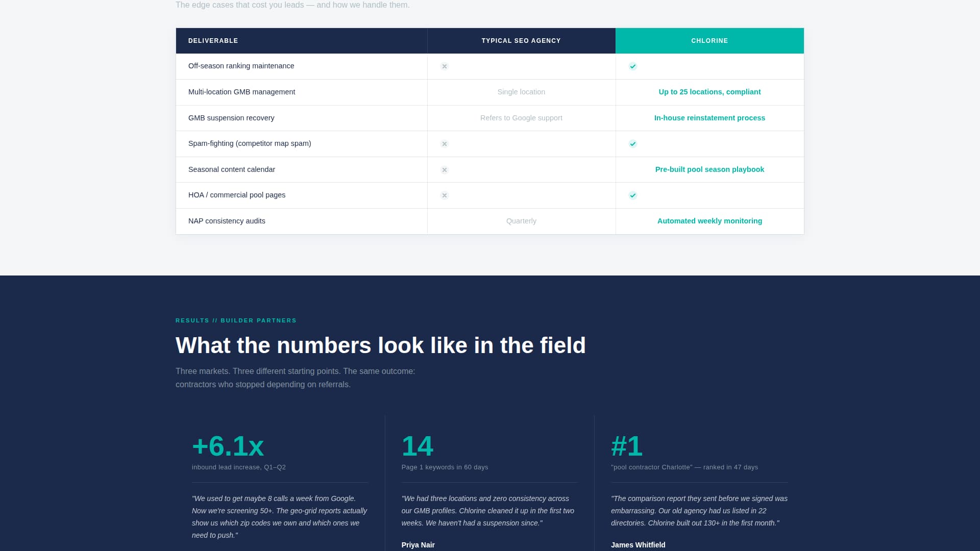The image size is (980, 551).
Task: Click 'Single location' cell
Action: click(521, 92)
